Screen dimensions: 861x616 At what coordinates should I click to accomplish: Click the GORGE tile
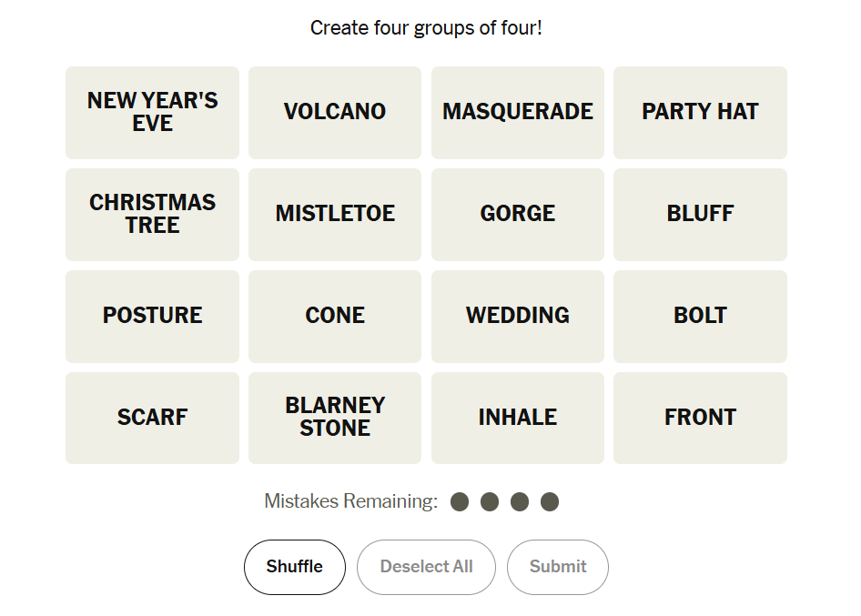pyautogui.click(x=518, y=214)
